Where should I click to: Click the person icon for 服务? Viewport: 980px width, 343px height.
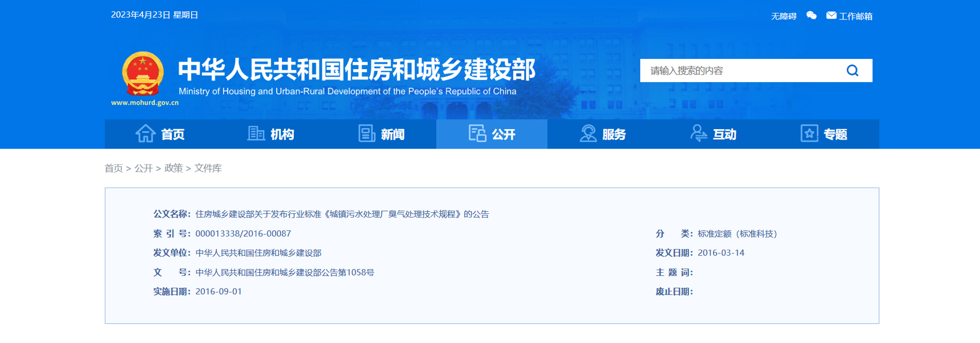pyautogui.click(x=588, y=133)
